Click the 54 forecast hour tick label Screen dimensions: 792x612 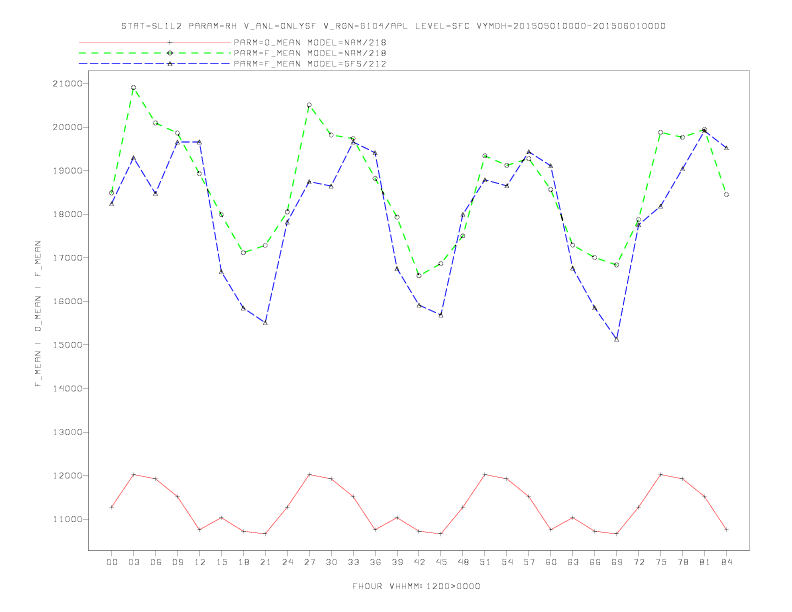507,562
